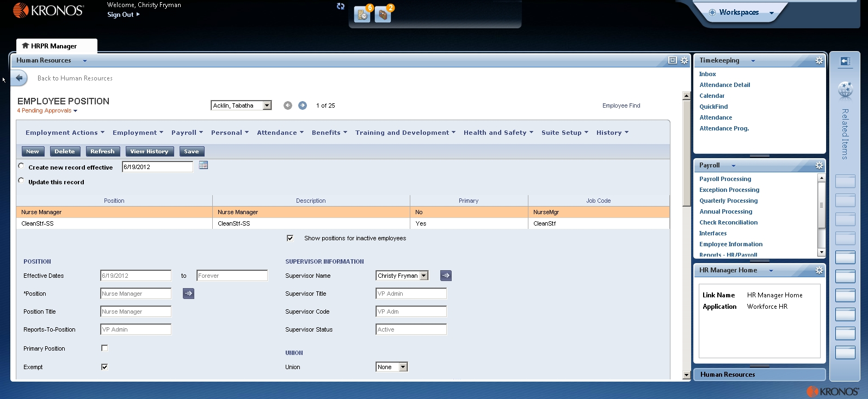Open Human Resources panel settings gear
The image size is (868, 399).
pyautogui.click(x=685, y=60)
